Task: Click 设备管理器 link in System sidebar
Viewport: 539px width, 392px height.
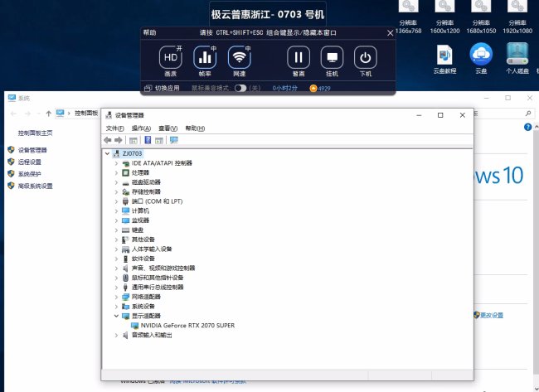Action: pos(32,150)
